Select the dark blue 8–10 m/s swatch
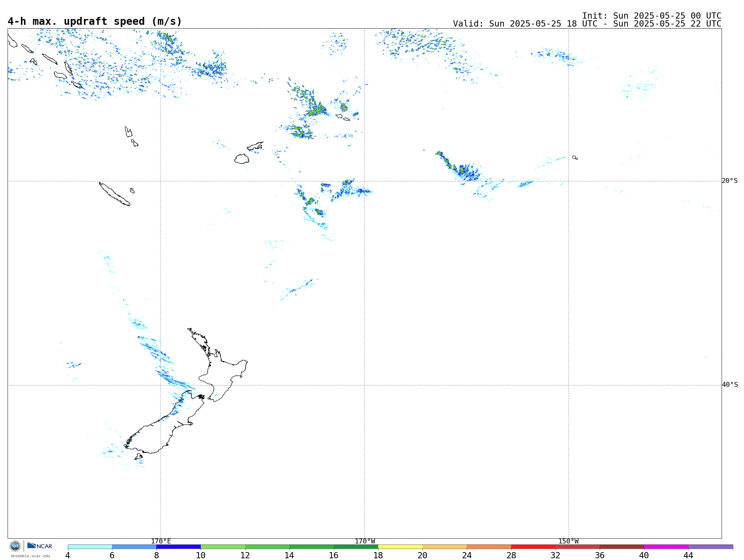The height and width of the screenshot is (560, 744). click(x=178, y=547)
